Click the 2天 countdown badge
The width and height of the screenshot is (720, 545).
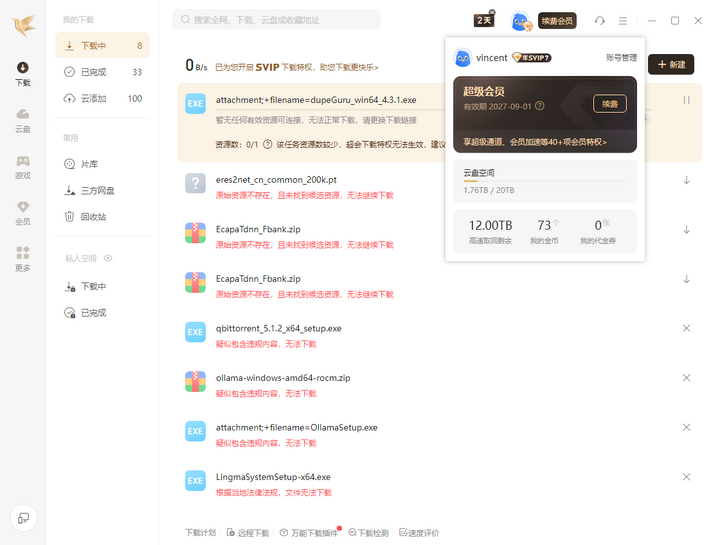point(484,20)
